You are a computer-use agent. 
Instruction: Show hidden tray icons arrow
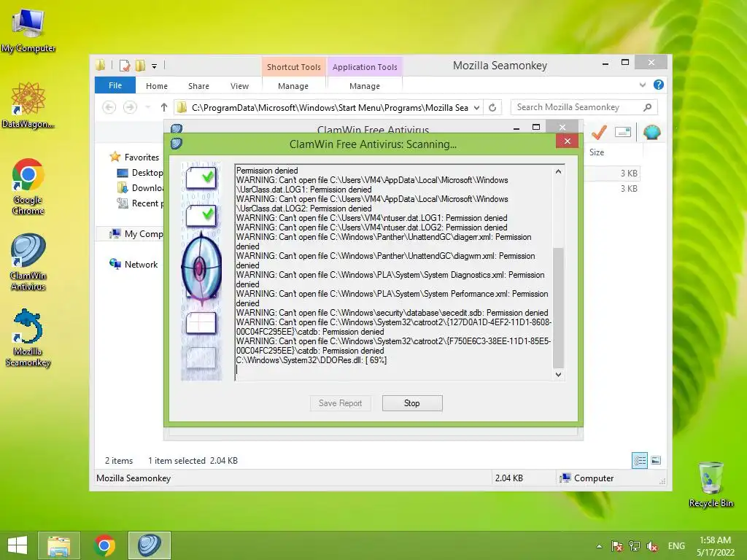click(x=600, y=546)
